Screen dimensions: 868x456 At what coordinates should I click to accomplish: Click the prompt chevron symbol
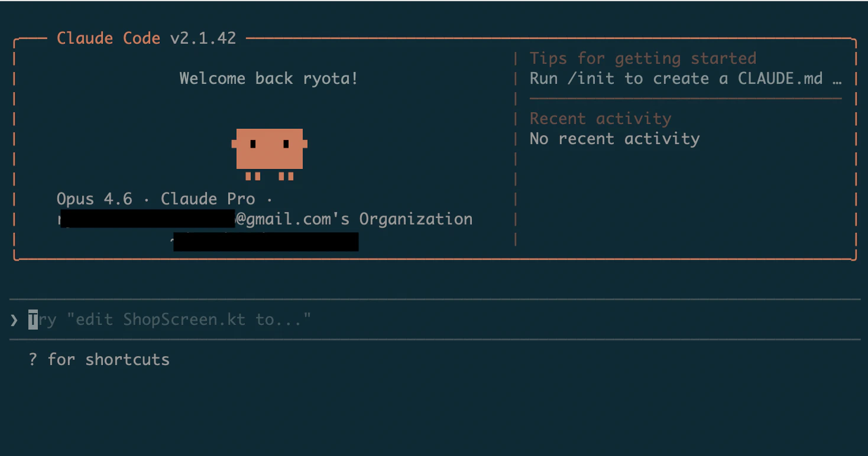point(14,320)
